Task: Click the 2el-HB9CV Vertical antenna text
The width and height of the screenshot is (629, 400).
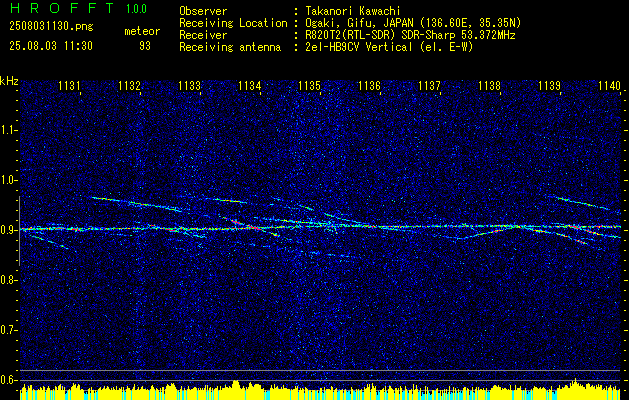Action: click(390, 47)
